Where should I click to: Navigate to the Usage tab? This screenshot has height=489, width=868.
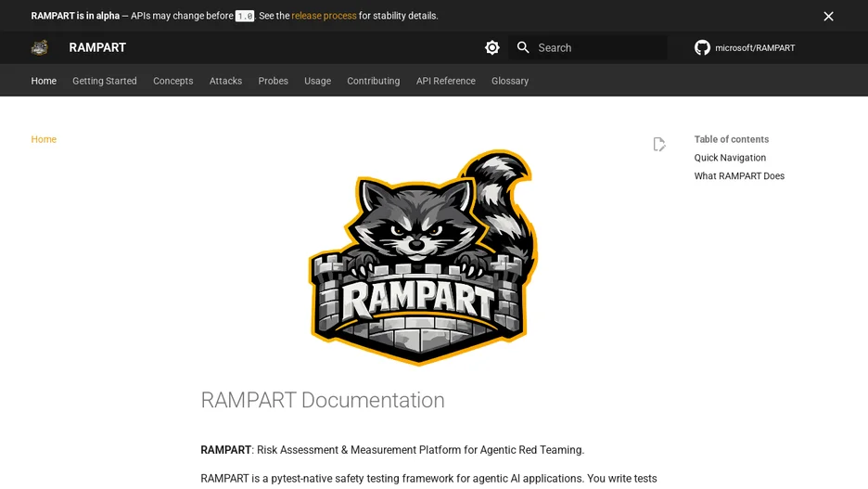coord(318,81)
